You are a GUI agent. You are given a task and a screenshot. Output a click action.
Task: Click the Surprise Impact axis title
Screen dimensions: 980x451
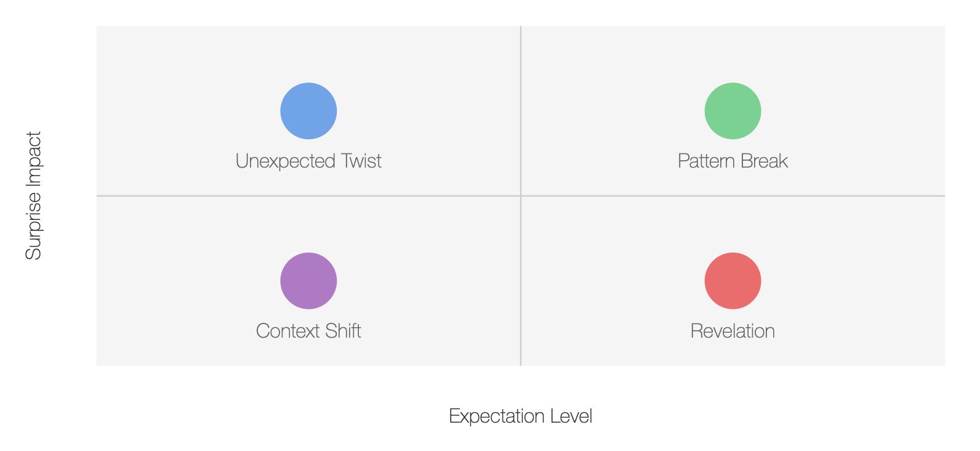click(33, 196)
